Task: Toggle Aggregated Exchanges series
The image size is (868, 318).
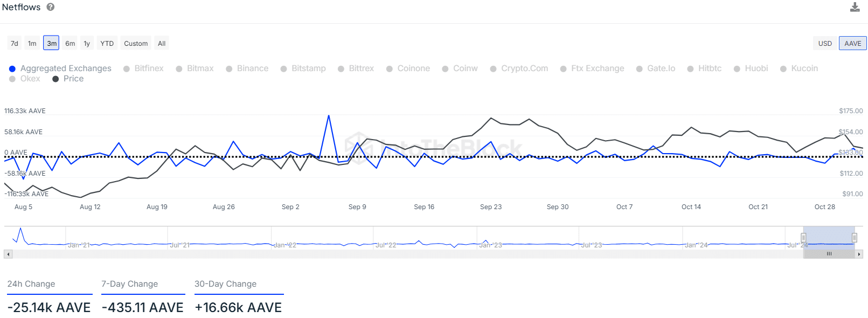Action: coord(60,68)
